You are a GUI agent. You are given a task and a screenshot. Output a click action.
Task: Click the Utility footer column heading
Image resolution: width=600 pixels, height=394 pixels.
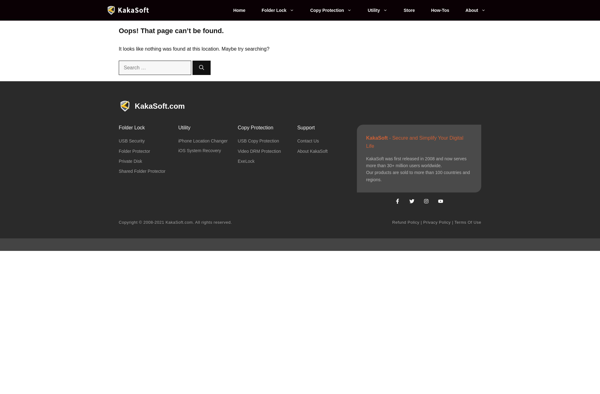(x=184, y=128)
